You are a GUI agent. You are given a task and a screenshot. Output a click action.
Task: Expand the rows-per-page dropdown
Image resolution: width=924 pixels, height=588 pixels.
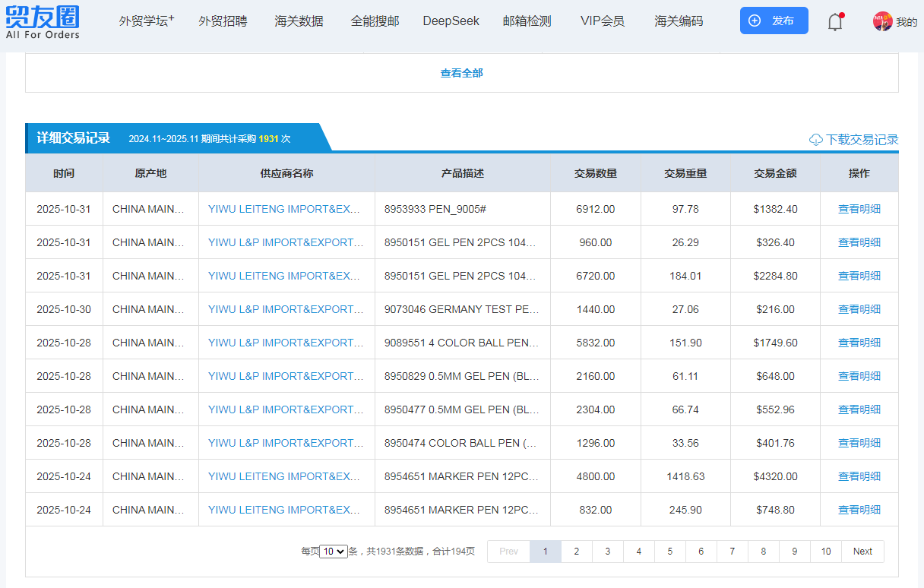pos(333,552)
